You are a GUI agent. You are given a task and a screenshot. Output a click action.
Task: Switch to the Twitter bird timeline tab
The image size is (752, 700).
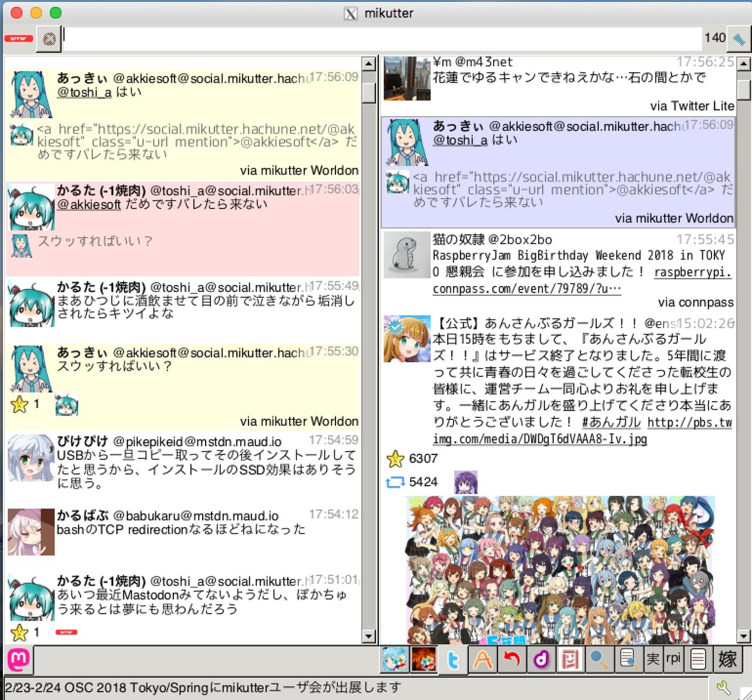click(x=453, y=659)
